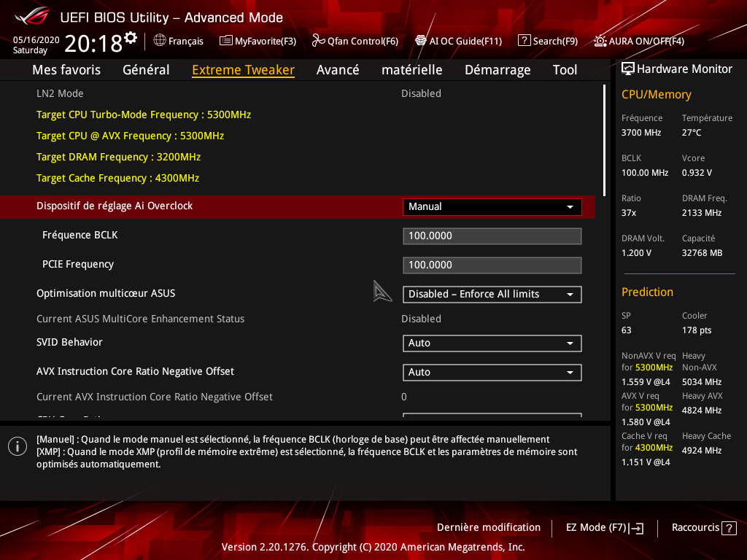The width and height of the screenshot is (747, 560).
Task: Open Search(F9) question mark icon
Action: coord(524,41)
